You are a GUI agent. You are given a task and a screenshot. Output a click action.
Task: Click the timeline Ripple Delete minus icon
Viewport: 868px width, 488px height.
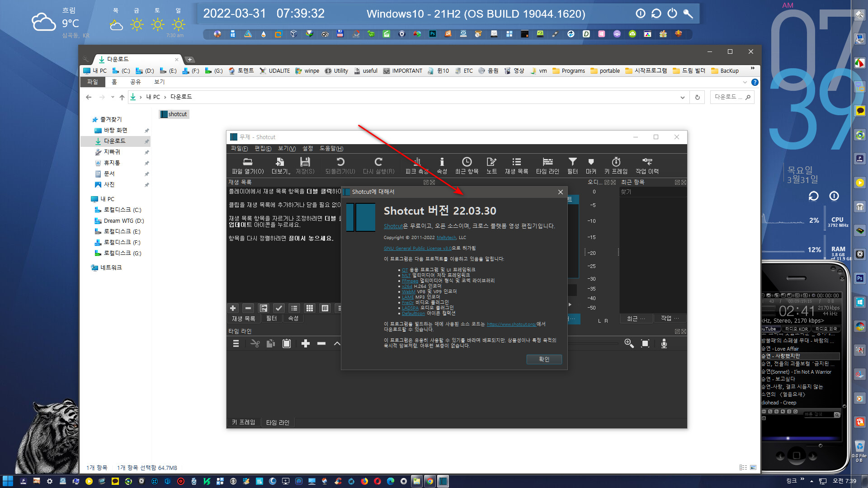[321, 344]
